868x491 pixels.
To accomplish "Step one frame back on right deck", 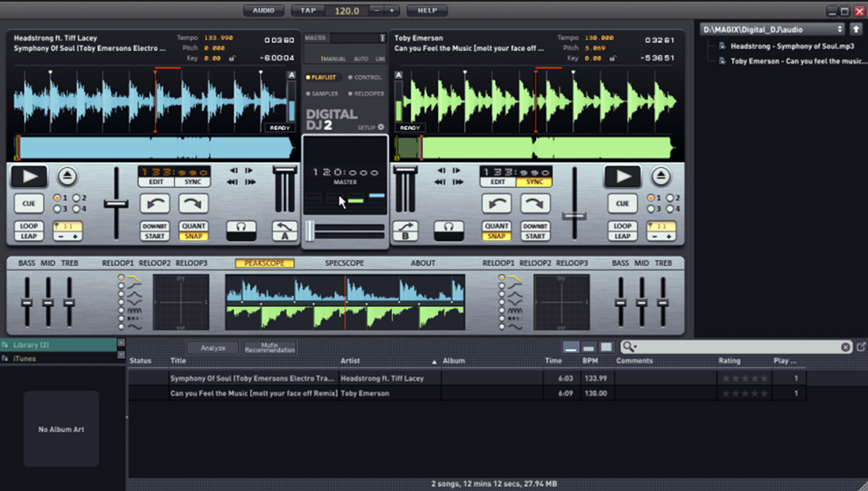I will pyautogui.click(x=441, y=171).
